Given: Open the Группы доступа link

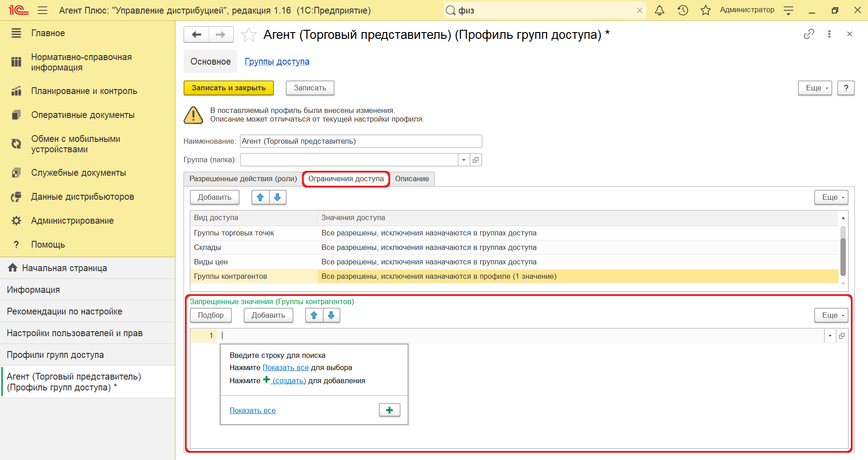Looking at the screenshot, I should click(x=277, y=61).
